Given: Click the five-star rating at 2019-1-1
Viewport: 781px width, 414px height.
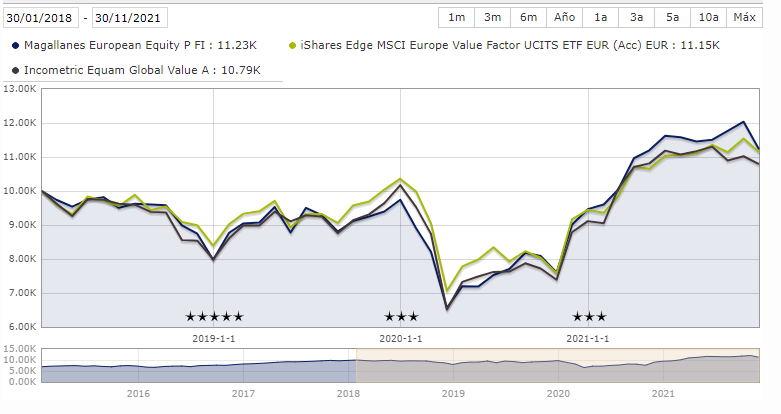Looking at the screenshot, I should tap(214, 316).
